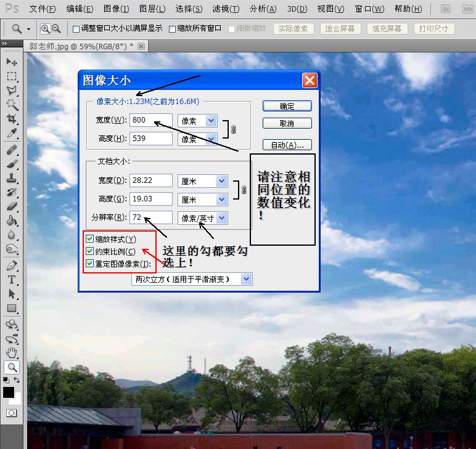Swap foreground and background colors
Screen dimensions: 476x449
[x=17, y=379]
